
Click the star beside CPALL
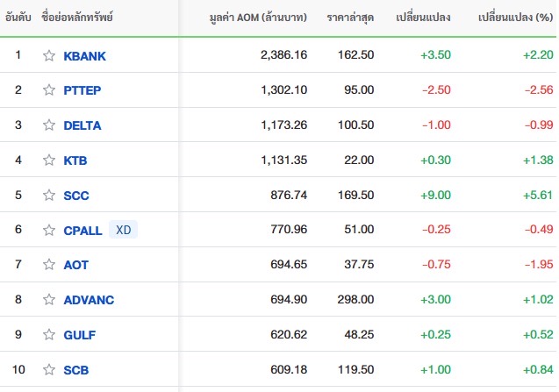coord(49,231)
